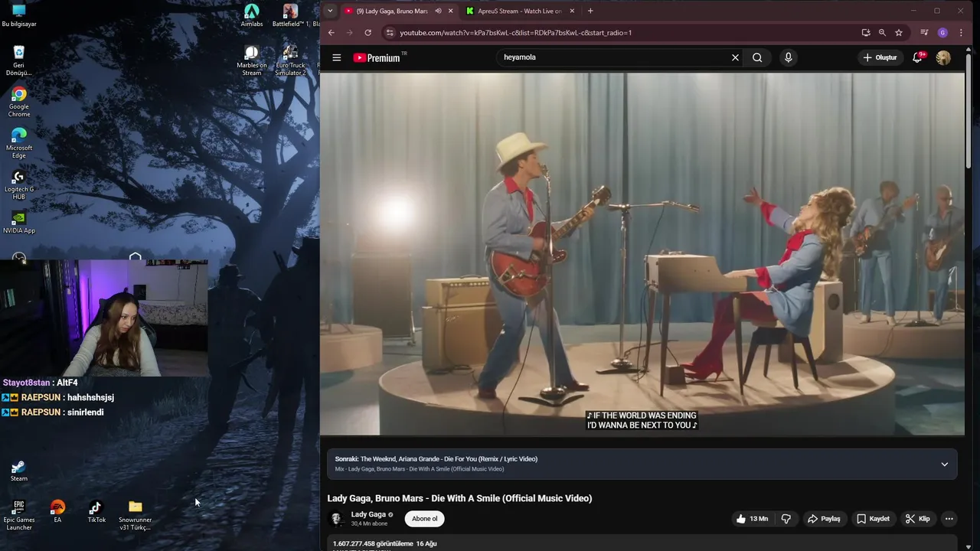Create a clip with Klip button
The image size is (980, 551).
(x=917, y=519)
